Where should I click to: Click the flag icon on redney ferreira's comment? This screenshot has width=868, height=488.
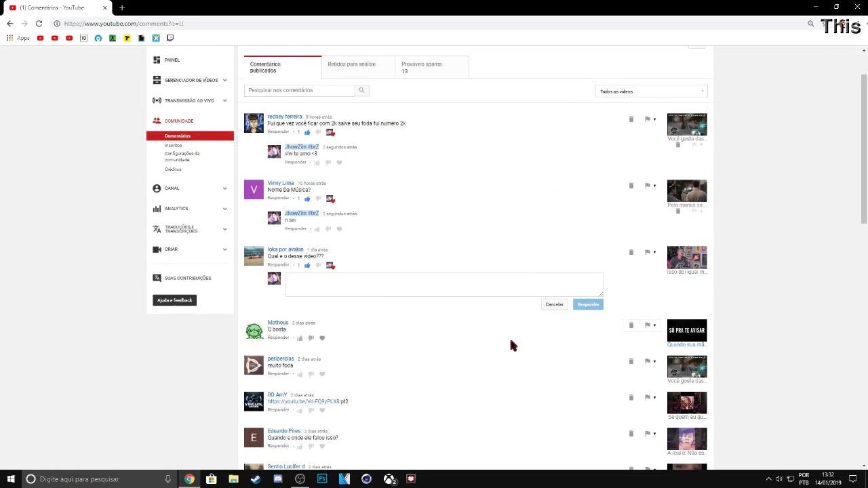tap(648, 119)
